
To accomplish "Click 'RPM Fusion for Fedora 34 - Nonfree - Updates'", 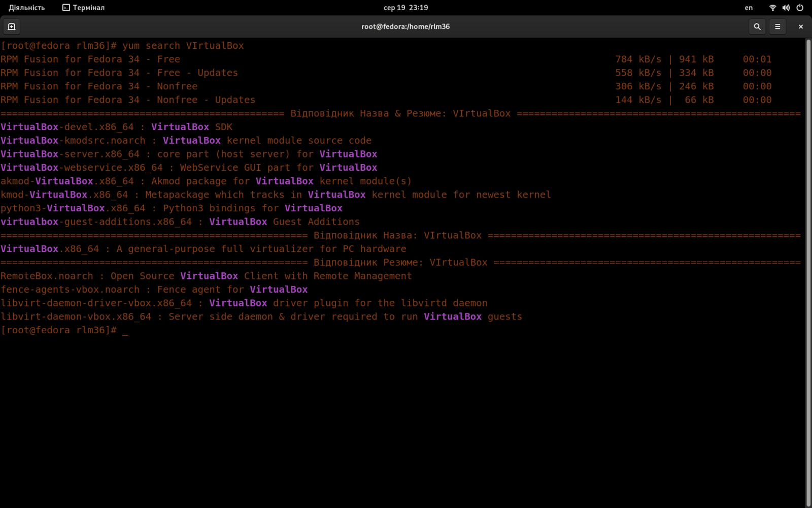I will point(128,100).
